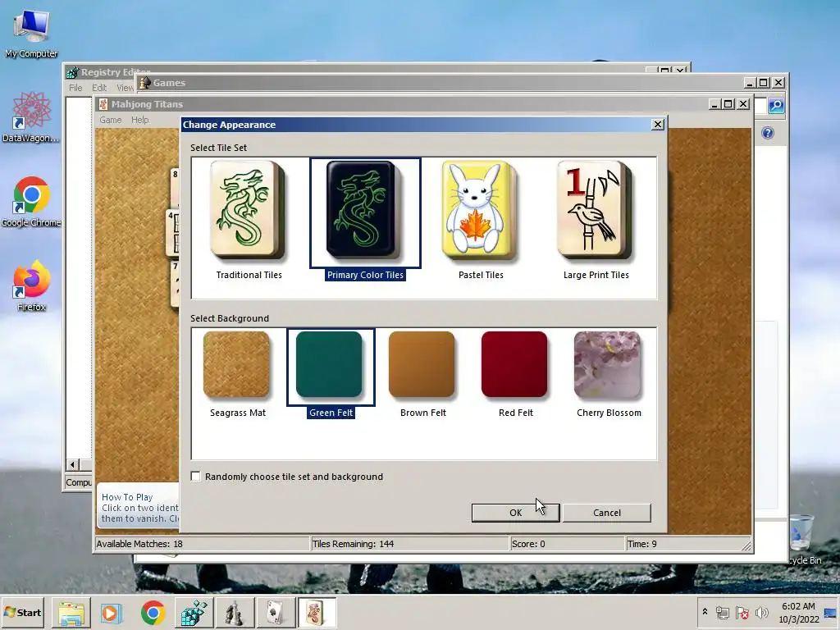
Task: Switch to Solitaire cards taskbar button
Action: (275, 613)
